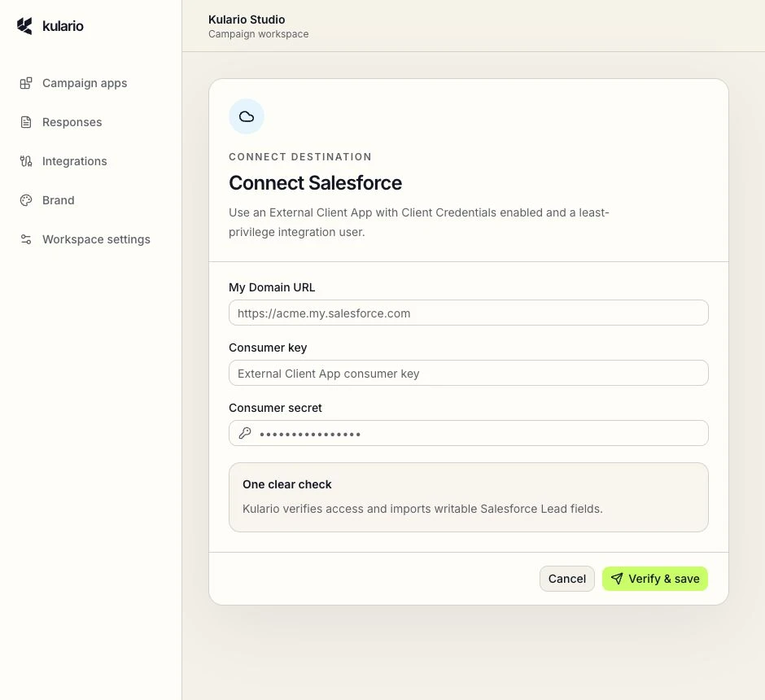Click the Campaign workspace subtitle
Viewport: 765px width, 700px height.
259,34
